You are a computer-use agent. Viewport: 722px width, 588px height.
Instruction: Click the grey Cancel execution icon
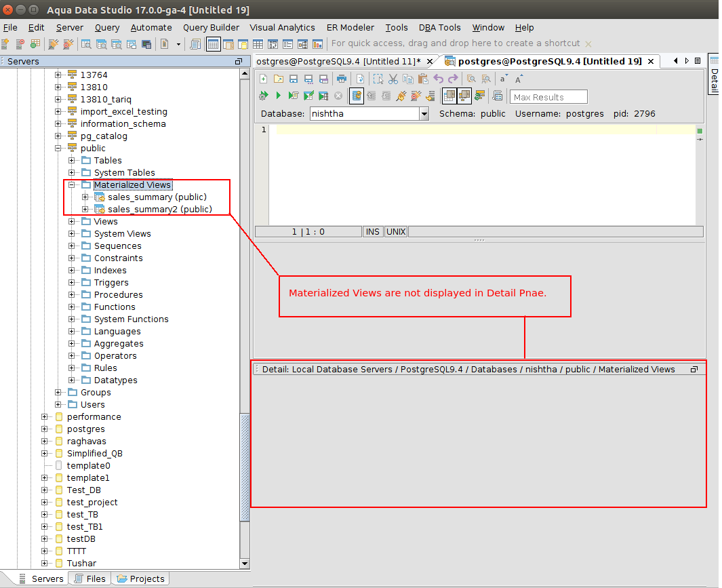338,96
